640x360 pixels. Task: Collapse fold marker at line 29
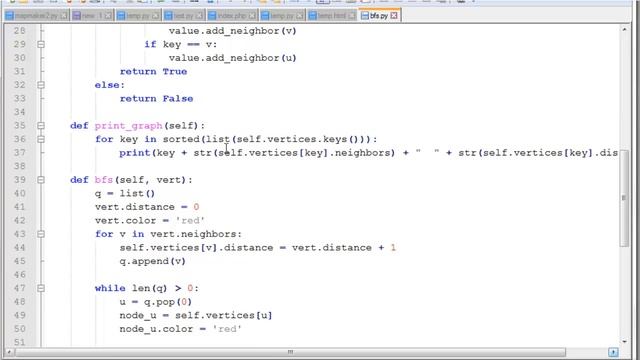click(x=41, y=44)
